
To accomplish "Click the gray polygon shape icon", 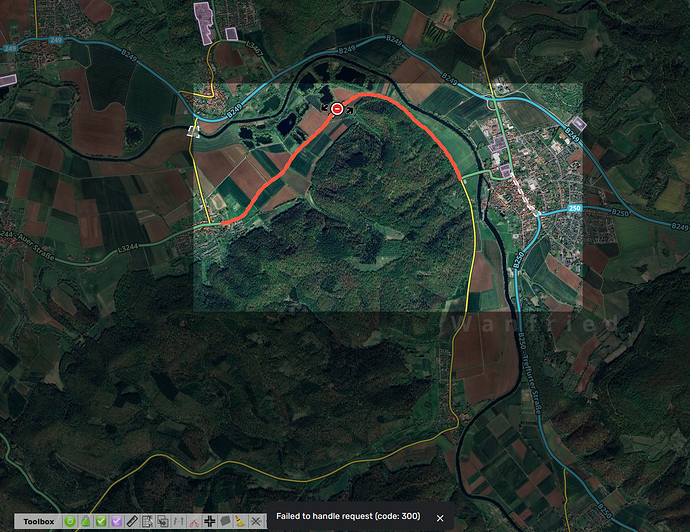I will [x=225, y=521].
